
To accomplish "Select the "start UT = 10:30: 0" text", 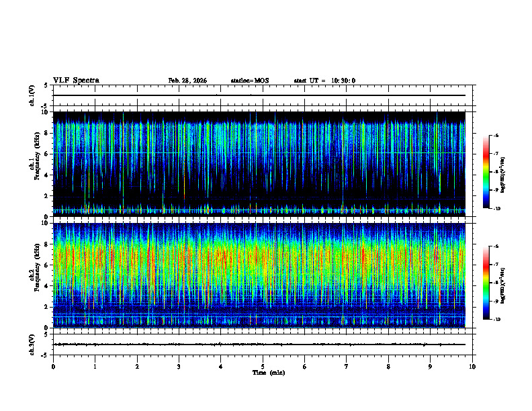I will pyautogui.click(x=324, y=81).
